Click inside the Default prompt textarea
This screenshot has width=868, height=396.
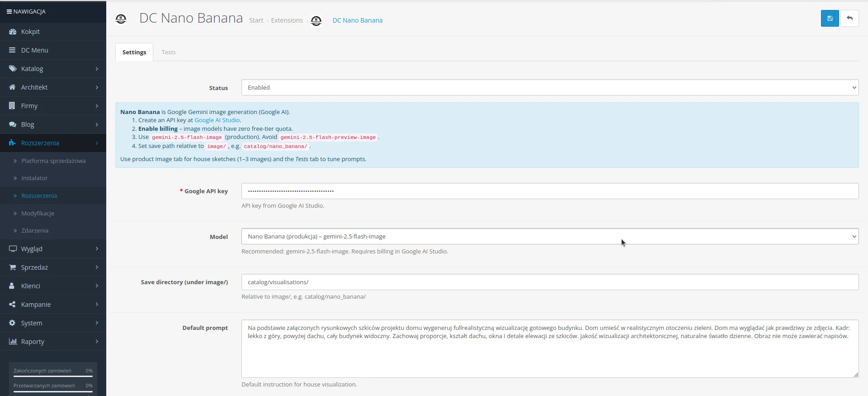point(550,349)
